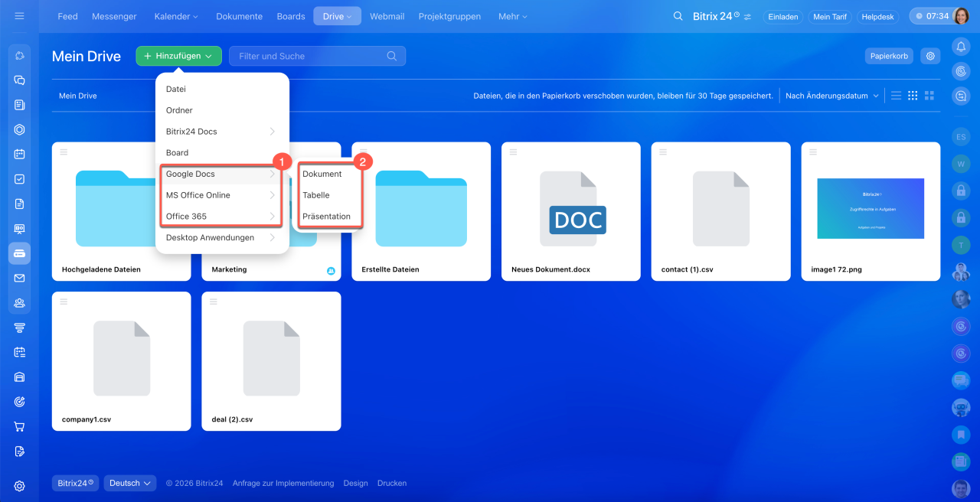Open the calendar icon in left sidebar
The width and height of the screenshot is (980, 502).
tap(20, 154)
